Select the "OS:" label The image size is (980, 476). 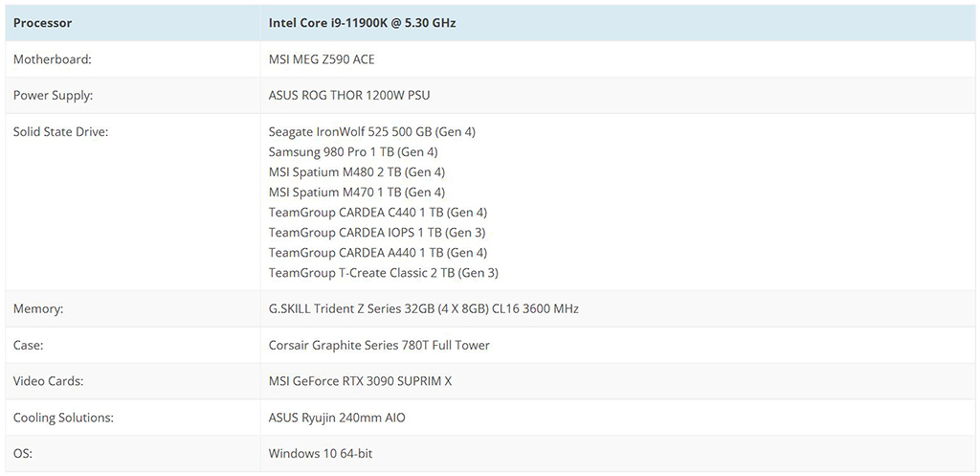pyautogui.click(x=23, y=453)
